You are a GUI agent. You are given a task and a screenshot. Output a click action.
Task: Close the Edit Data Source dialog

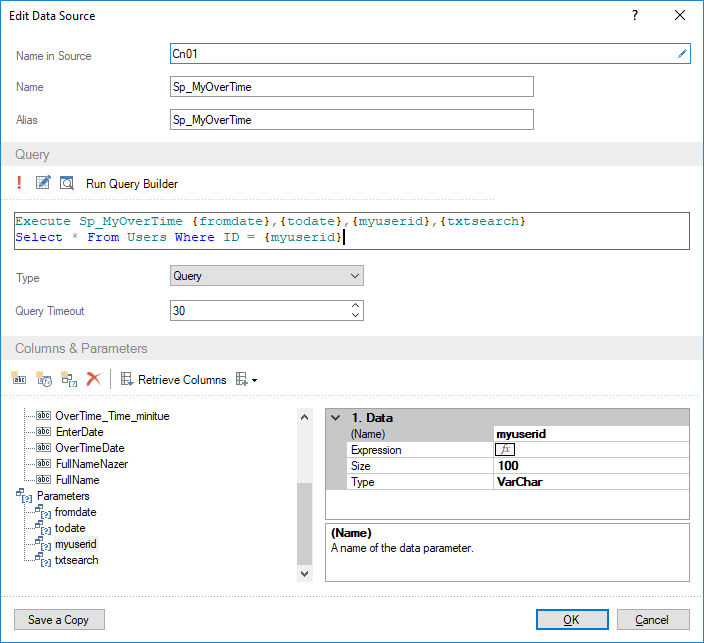[680, 15]
